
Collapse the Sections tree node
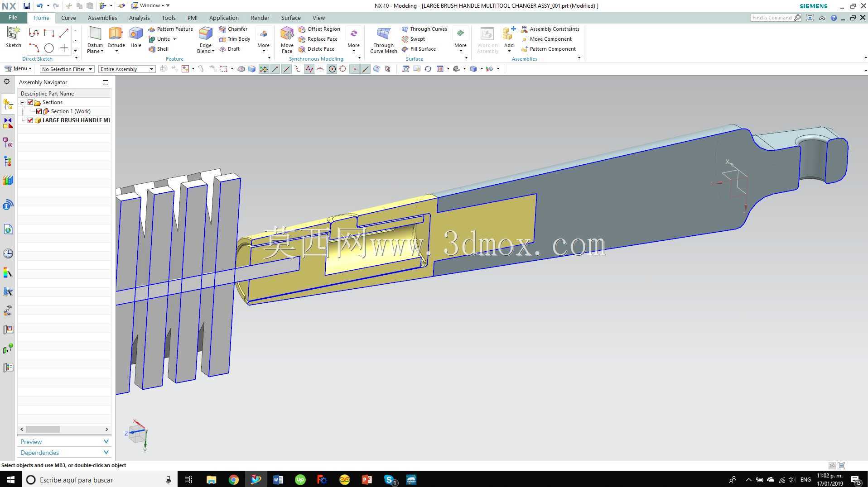click(x=22, y=102)
